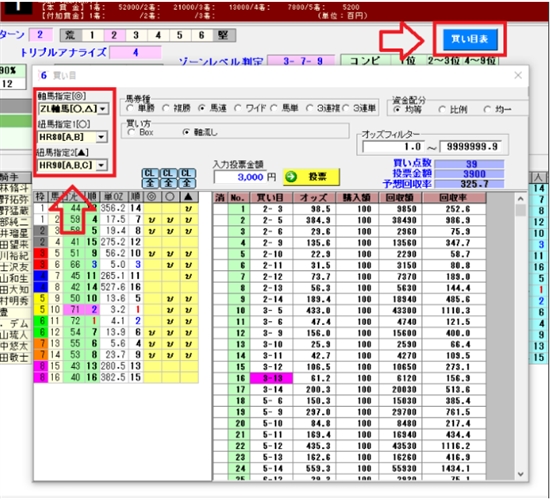Toggle ○ check for horse number 6
The width and height of the screenshot is (550, 500).
coord(170,265)
